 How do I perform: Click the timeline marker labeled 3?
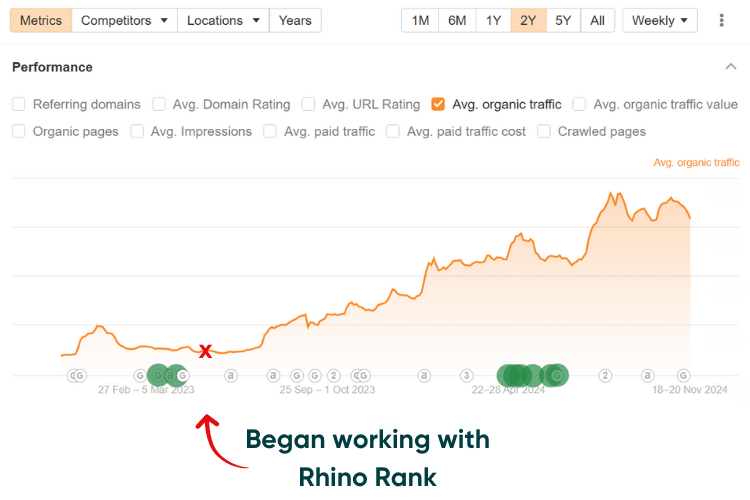pyautogui.click(x=466, y=376)
